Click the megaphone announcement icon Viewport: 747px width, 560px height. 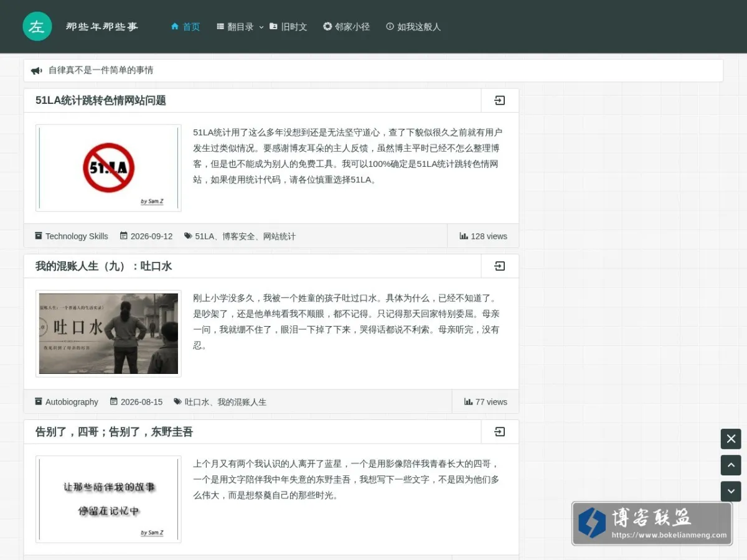[x=37, y=71]
